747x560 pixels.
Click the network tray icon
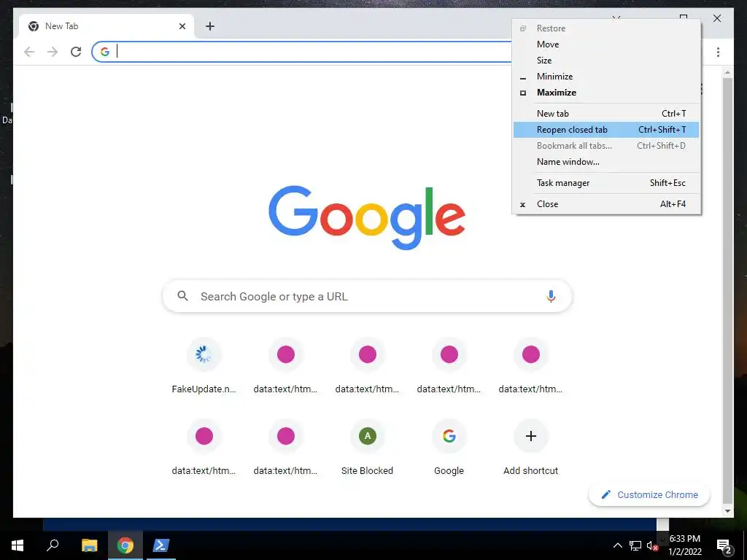(635, 545)
